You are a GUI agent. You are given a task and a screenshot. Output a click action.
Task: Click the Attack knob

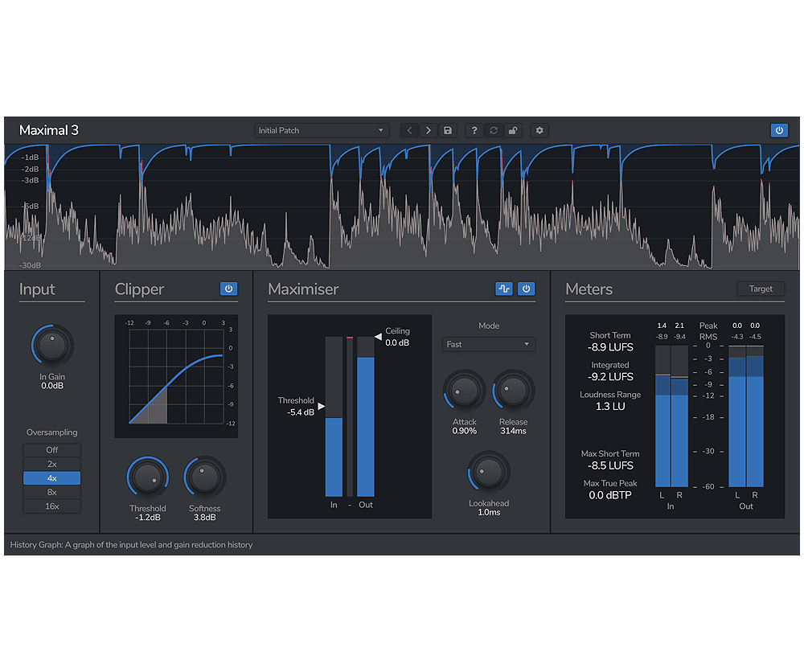[x=464, y=391]
